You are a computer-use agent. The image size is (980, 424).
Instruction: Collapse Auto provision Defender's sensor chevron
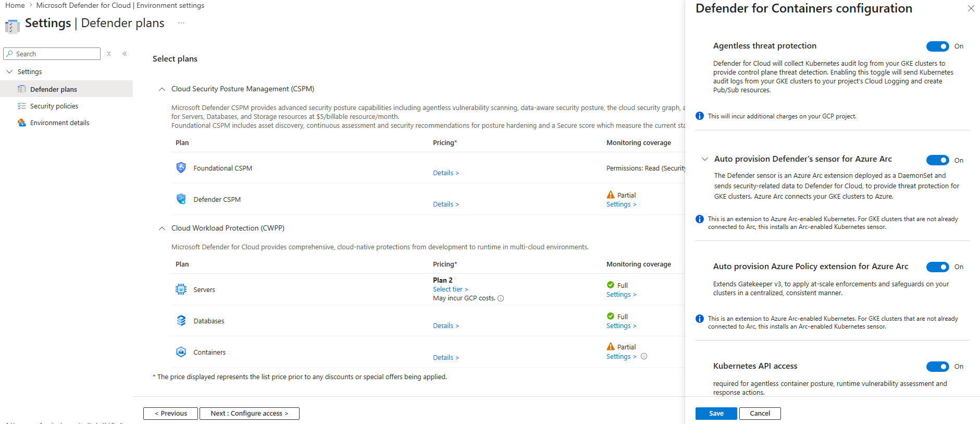pyautogui.click(x=705, y=159)
